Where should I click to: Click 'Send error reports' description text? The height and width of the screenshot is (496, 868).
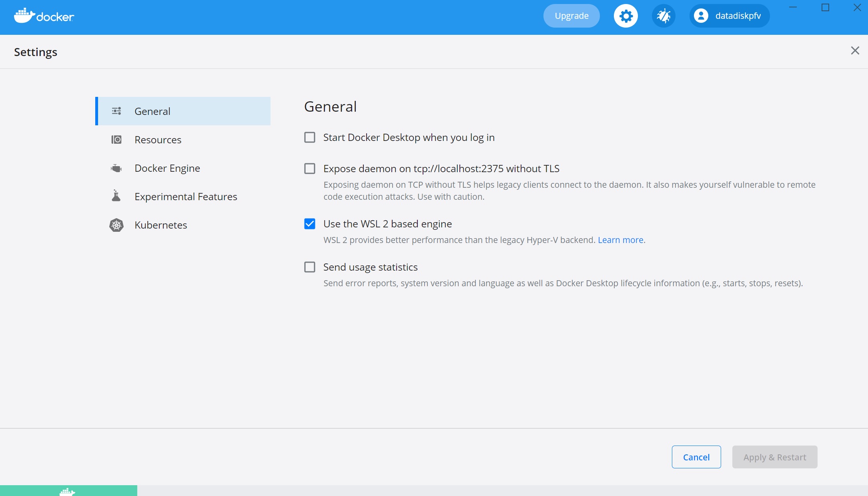[x=563, y=283]
